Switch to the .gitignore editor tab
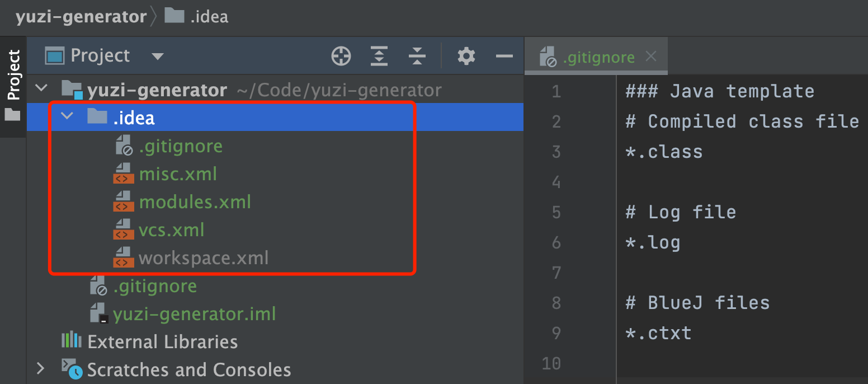Screen dimensions: 868x384 pyautogui.click(x=598, y=57)
